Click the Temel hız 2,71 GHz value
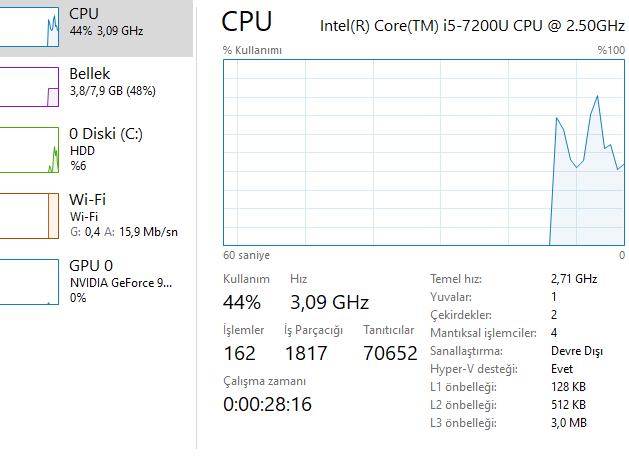 coord(573,279)
